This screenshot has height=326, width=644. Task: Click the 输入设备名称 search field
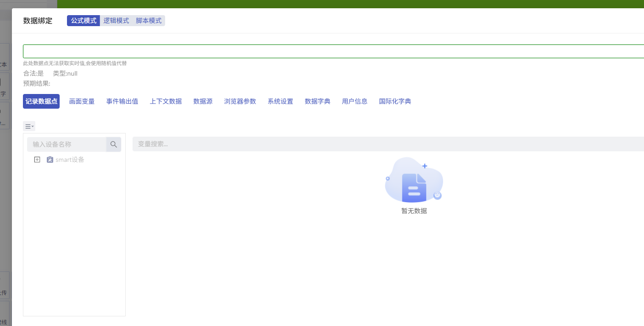coord(67,144)
